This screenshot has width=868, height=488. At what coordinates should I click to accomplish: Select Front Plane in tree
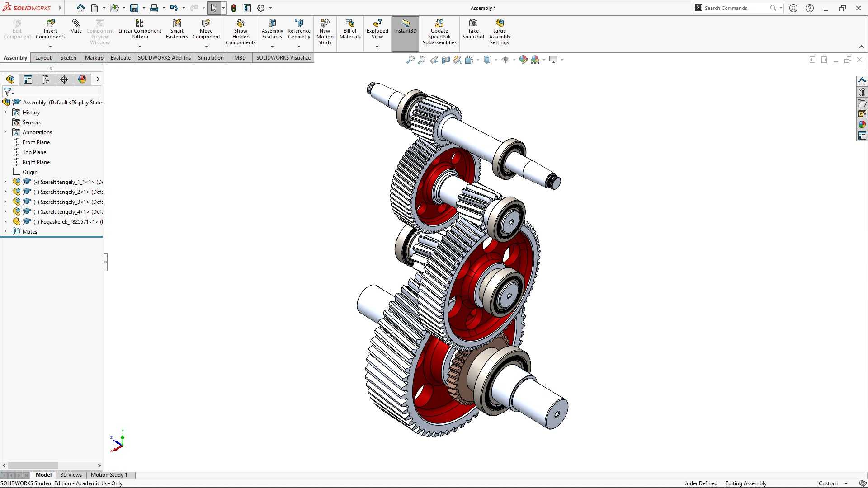point(36,142)
